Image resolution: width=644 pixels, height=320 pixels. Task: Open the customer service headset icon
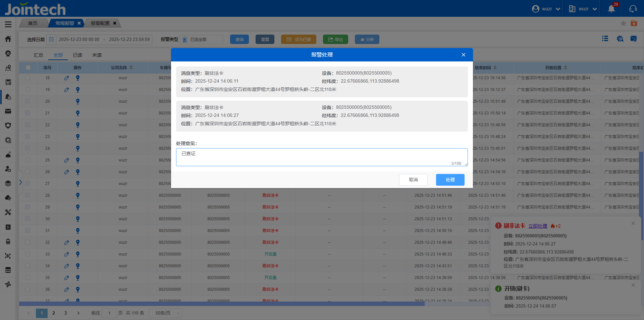pos(633,9)
